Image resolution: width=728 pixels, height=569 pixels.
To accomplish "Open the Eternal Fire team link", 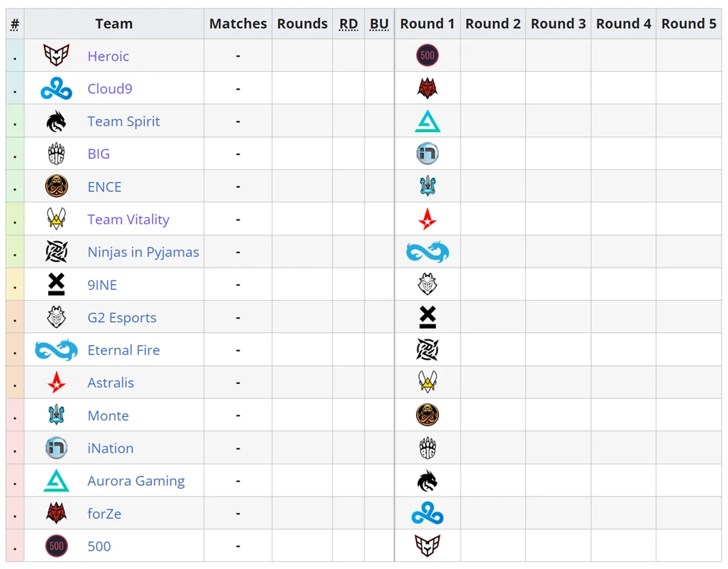I will tap(123, 349).
